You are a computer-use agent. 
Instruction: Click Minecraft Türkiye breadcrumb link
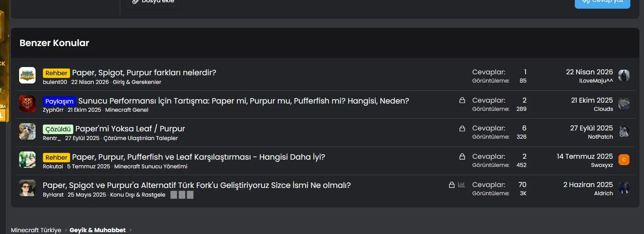coord(36,230)
